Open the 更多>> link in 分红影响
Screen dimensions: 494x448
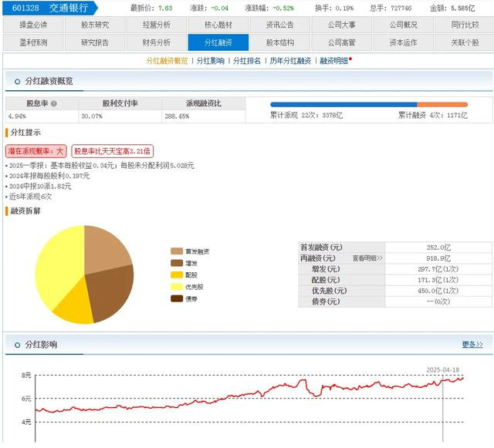coord(472,345)
